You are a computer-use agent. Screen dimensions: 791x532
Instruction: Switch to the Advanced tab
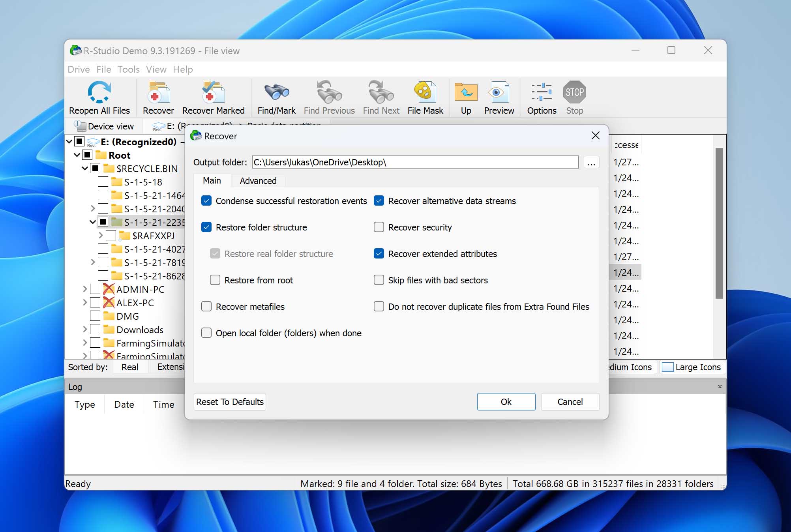point(258,180)
